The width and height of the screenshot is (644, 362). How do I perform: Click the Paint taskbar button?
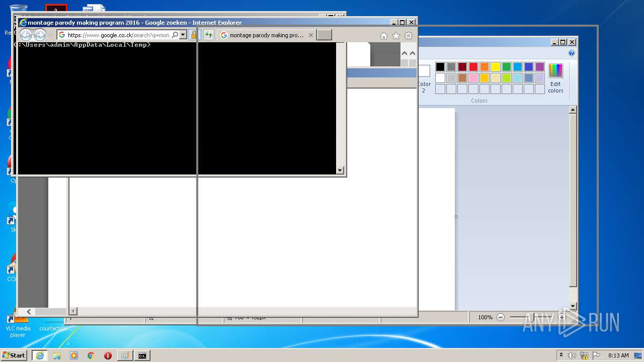point(125,355)
